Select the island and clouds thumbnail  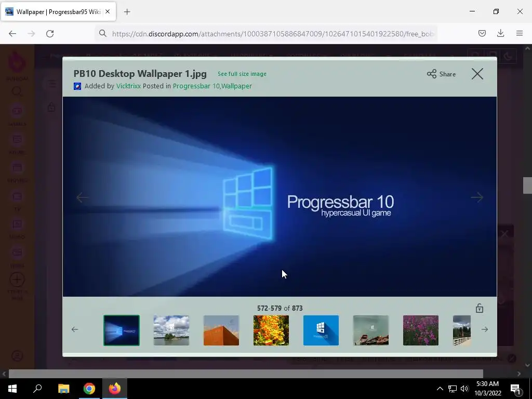click(171, 330)
